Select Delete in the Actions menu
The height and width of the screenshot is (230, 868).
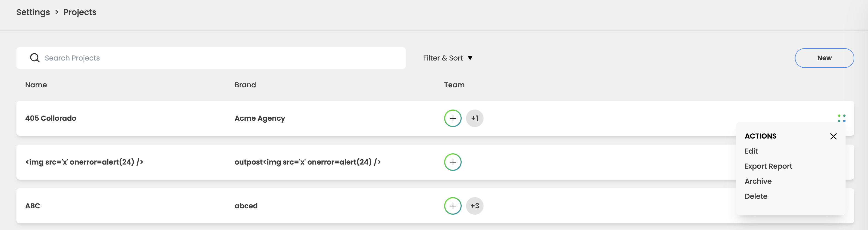coord(756,196)
